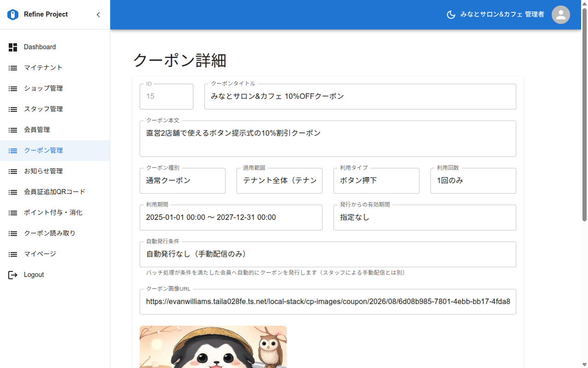Go to マイテナント in sidebar
588x368 pixels.
(x=55, y=68)
